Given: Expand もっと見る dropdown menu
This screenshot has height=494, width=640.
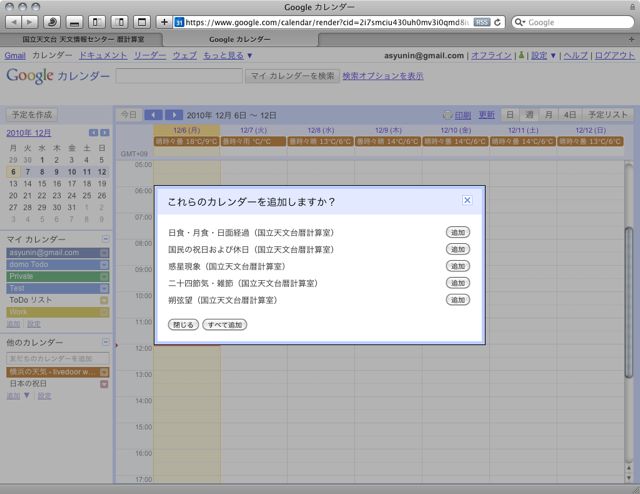Looking at the screenshot, I should (228, 56).
